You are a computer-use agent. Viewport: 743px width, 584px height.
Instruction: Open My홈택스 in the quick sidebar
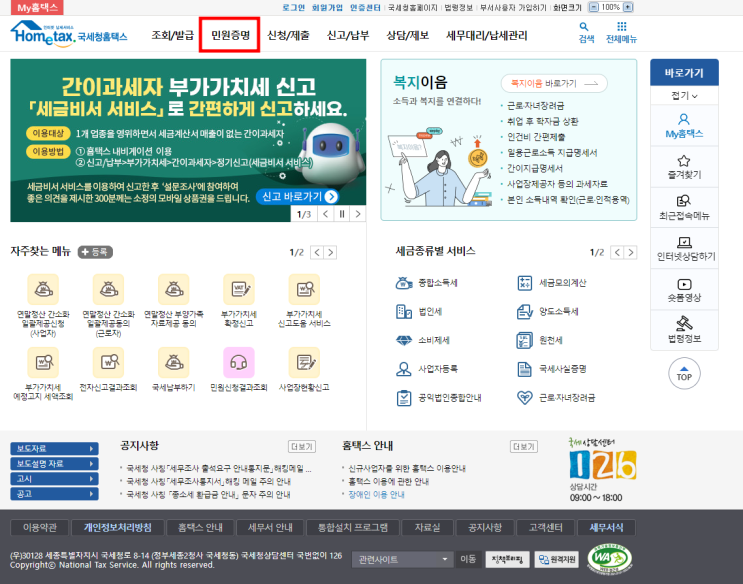[684, 126]
